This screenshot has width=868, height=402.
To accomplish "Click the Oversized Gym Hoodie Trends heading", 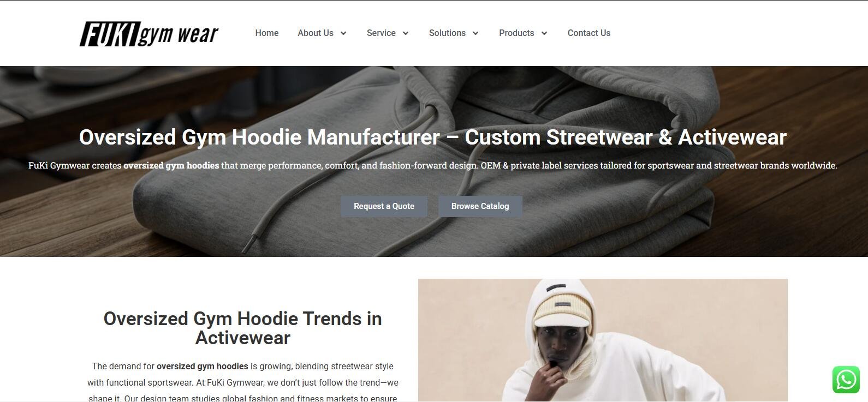I will [x=243, y=328].
